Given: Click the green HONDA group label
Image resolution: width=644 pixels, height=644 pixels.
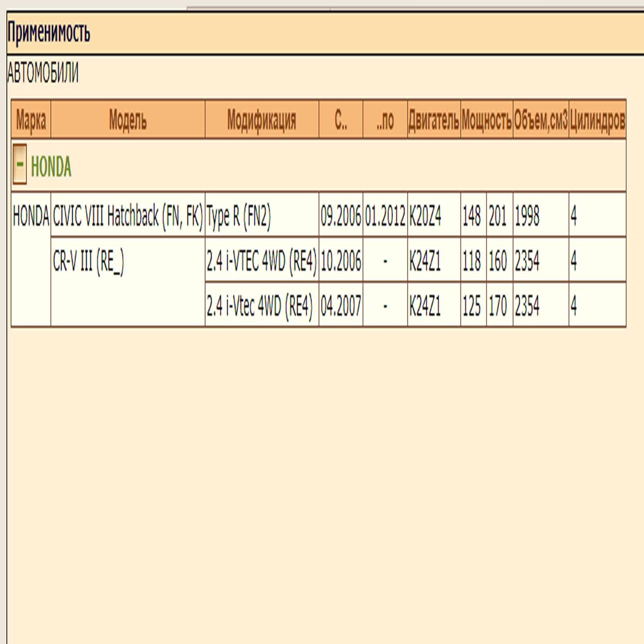Looking at the screenshot, I should pos(51,167).
